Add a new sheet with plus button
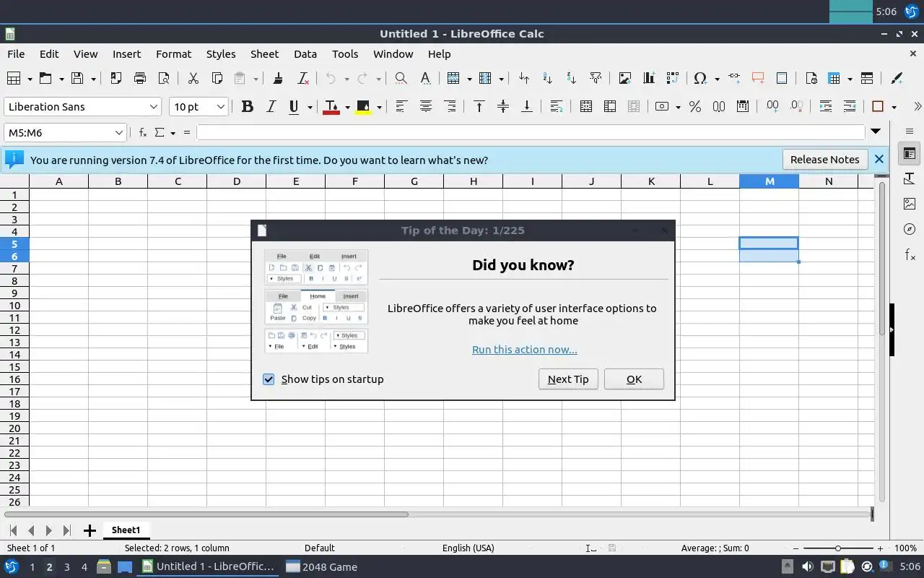This screenshot has width=924, height=578. 90,531
